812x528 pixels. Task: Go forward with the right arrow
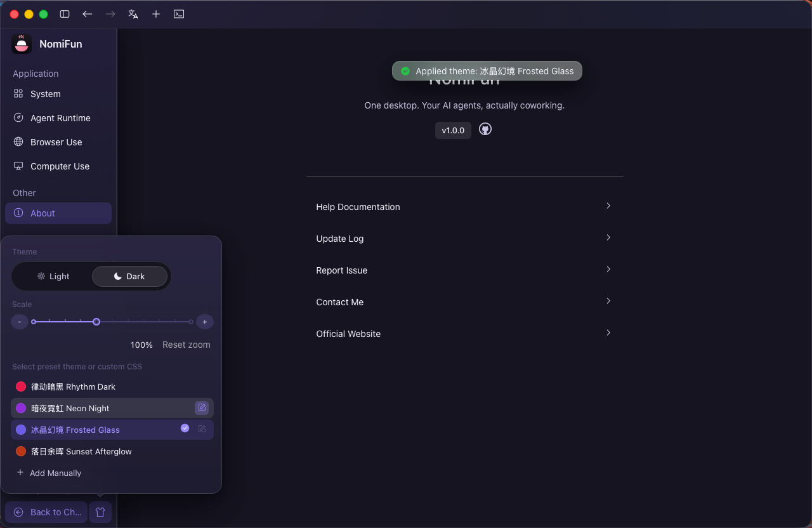[110, 14]
